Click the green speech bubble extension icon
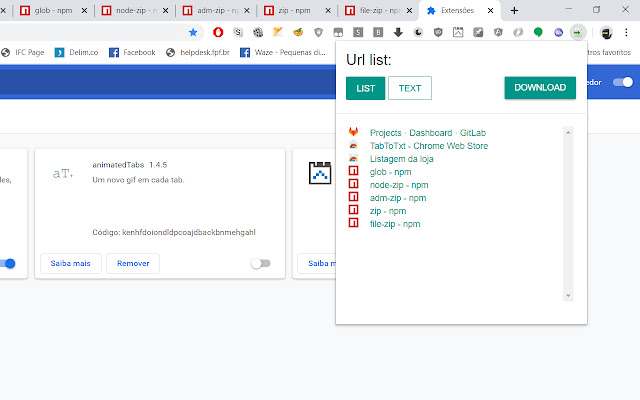The width and height of the screenshot is (640, 400). click(x=538, y=32)
